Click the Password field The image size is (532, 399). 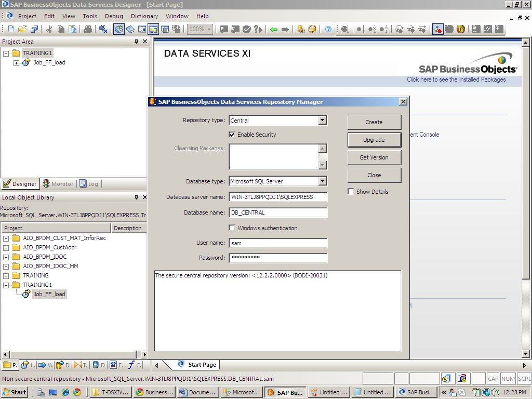[278, 258]
